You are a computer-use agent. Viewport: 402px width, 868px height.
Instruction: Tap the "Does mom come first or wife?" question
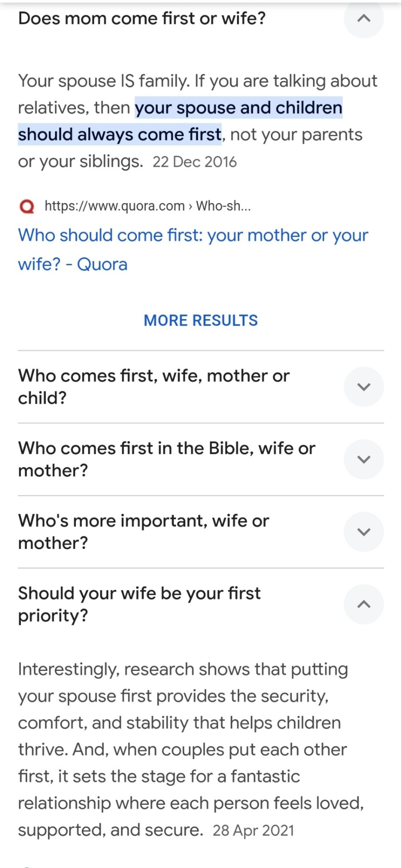(142, 19)
